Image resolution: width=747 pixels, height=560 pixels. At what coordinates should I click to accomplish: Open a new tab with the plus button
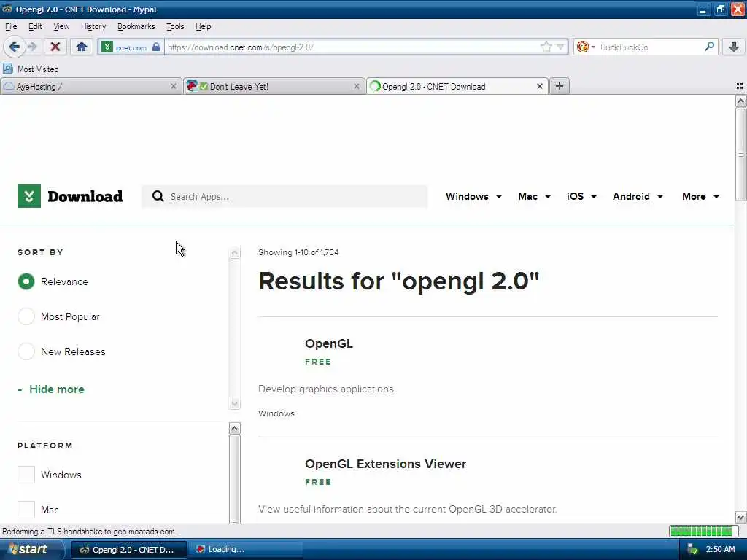pyautogui.click(x=560, y=86)
